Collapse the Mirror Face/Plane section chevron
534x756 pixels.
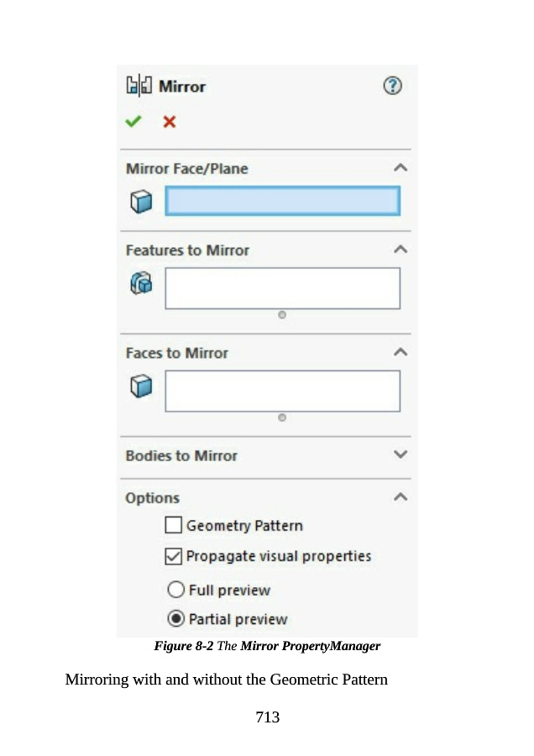tap(400, 168)
